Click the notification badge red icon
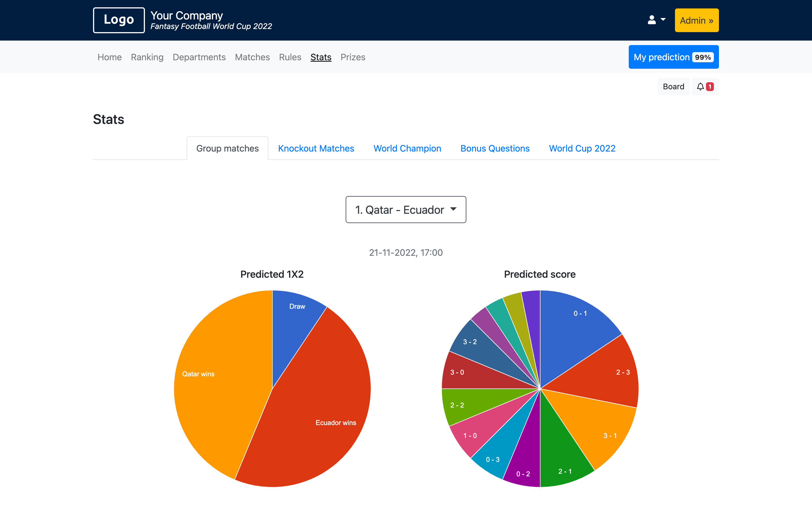The width and height of the screenshot is (812, 507). pyautogui.click(x=710, y=86)
